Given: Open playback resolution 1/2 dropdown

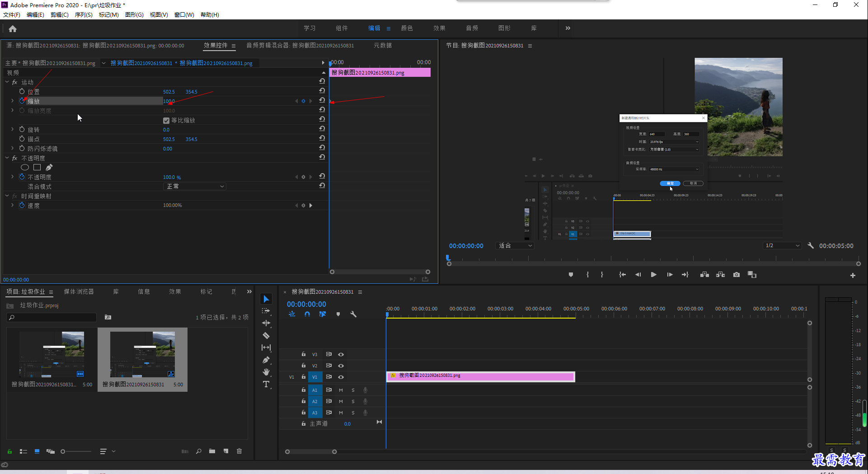Looking at the screenshot, I should (x=782, y=246).
